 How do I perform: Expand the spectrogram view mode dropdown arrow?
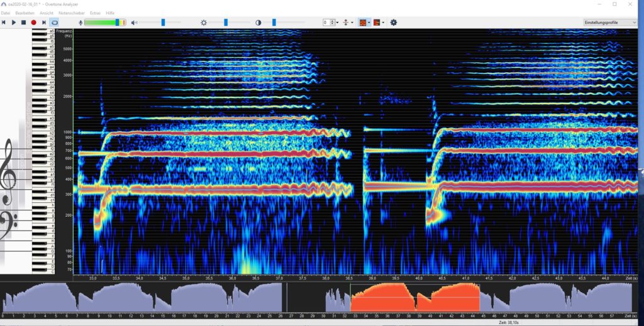[369, 23]
